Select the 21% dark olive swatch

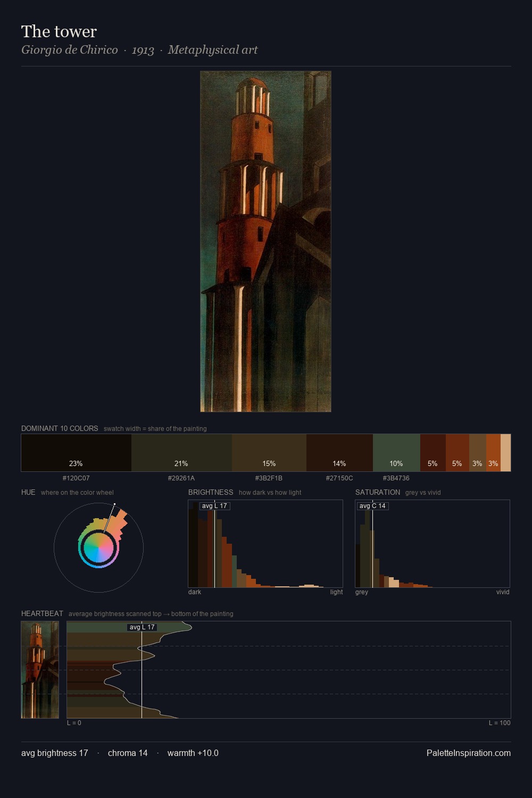181,453
